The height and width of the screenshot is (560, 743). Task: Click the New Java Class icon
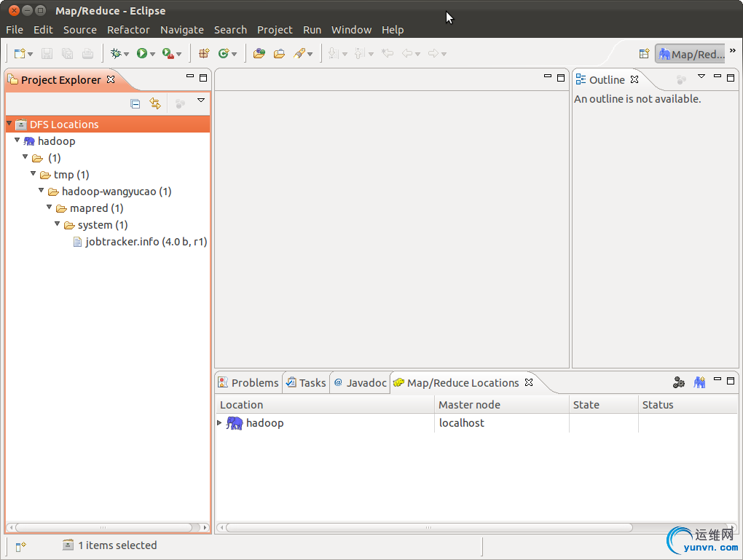(224, 54)
